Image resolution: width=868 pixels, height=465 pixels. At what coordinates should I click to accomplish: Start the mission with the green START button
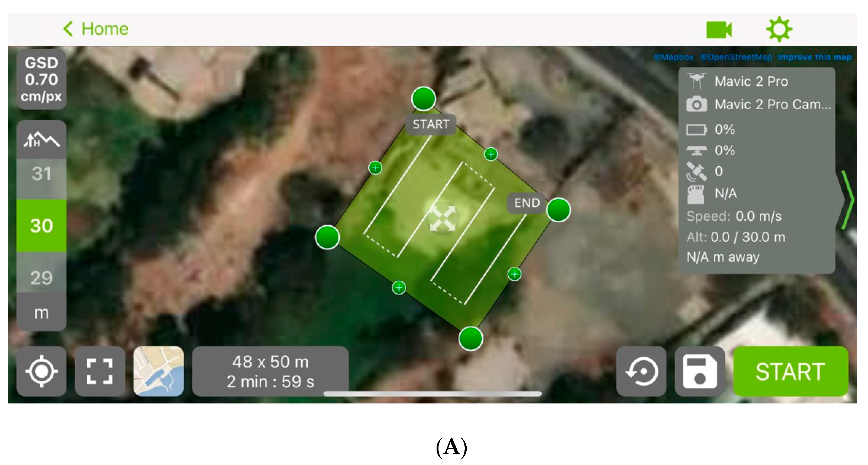(790, 371)
